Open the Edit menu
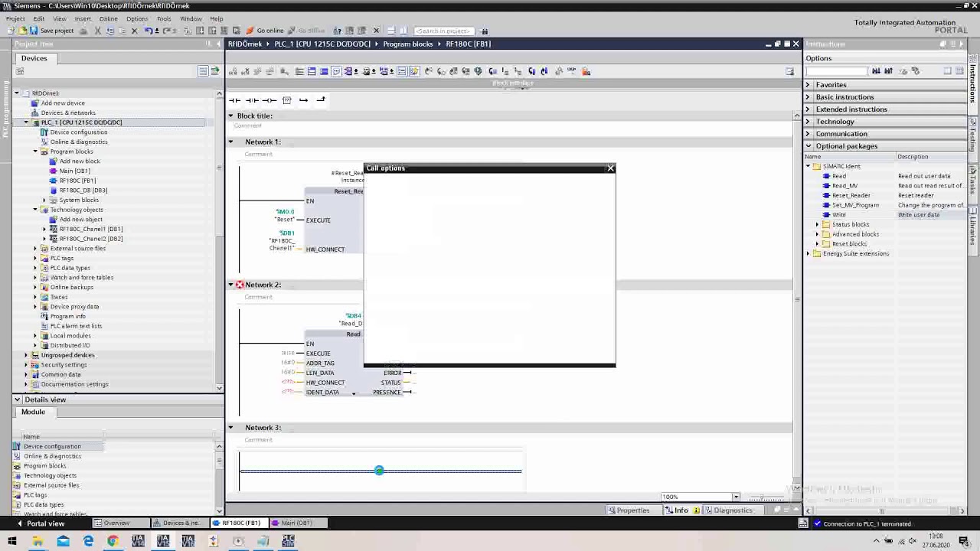Image resolution: width=980 pixels, height=551 pixels. click(38, 19)
